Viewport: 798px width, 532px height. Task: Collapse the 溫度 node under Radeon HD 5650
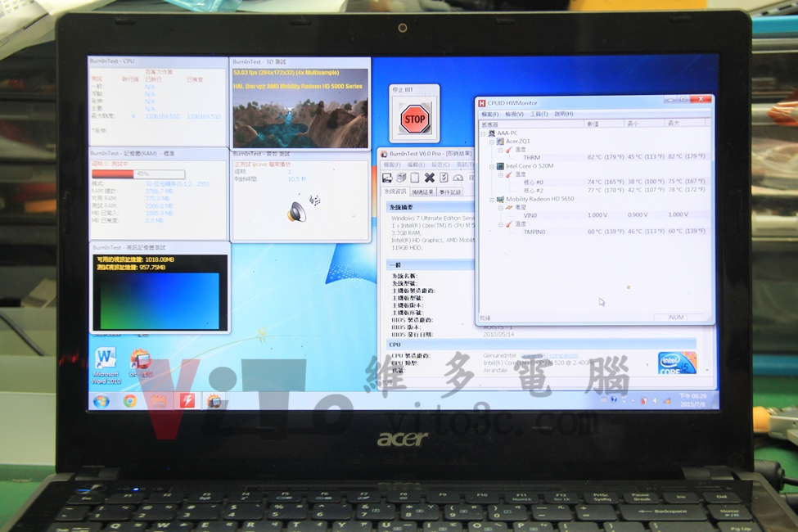500,224
